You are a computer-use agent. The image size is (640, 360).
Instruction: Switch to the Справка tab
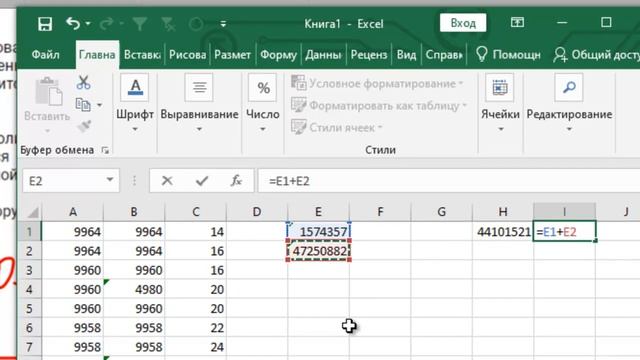pyautogui.click(x=444, y=55)
